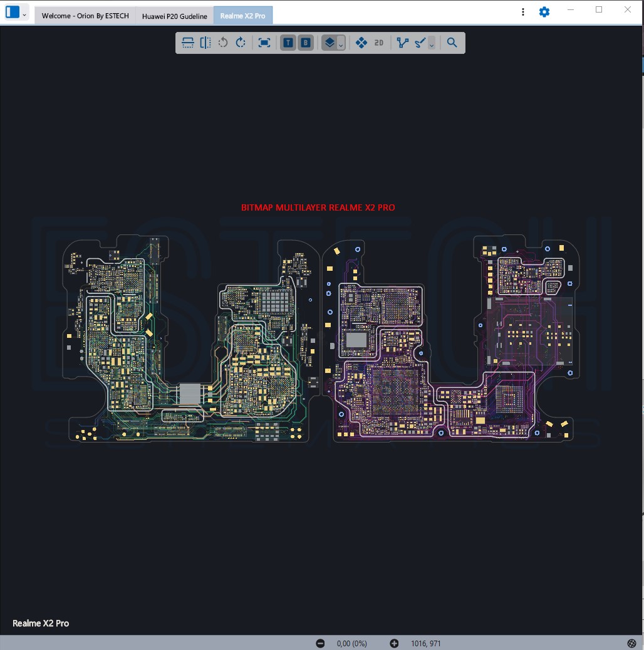Expand the trace tool dropdown arrow
The image size is (644, 650).
[432, 43]
